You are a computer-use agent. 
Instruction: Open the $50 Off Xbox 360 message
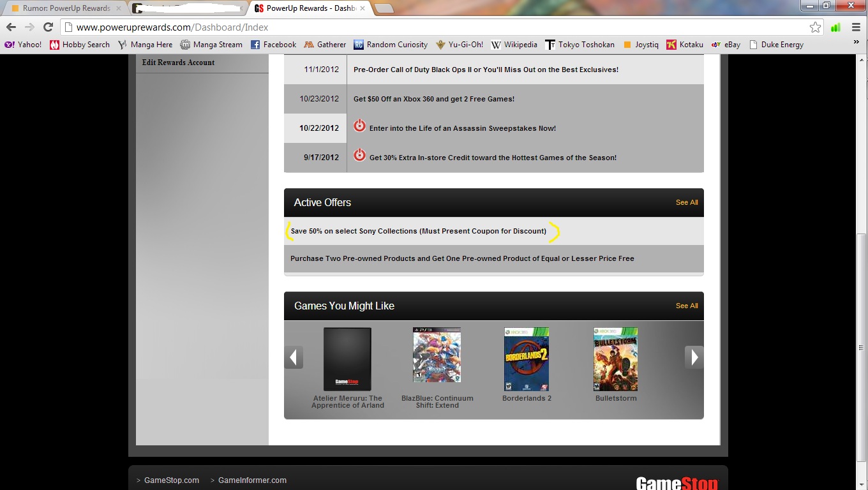434,99
